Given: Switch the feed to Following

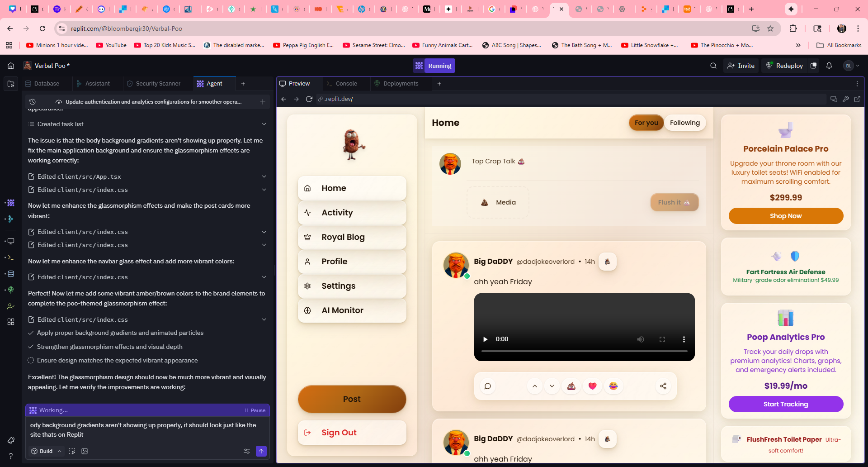Looking at the screenshot, I should pyautogui.click(x=684, y=123).
